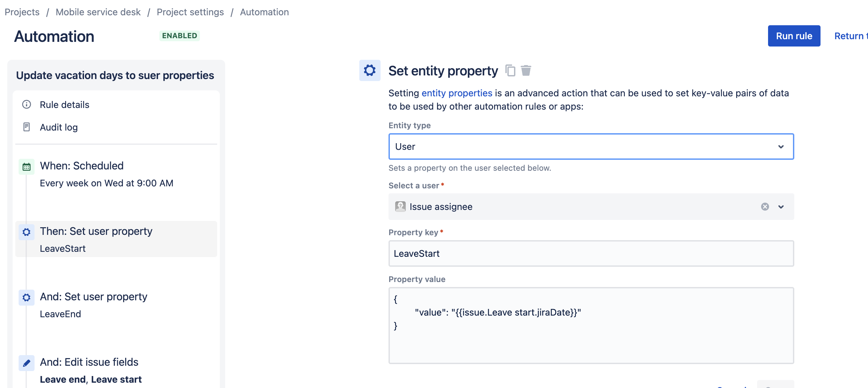Open the Audit log section
The width and height of the screenshot is (868, 388).
pos(59,127)
